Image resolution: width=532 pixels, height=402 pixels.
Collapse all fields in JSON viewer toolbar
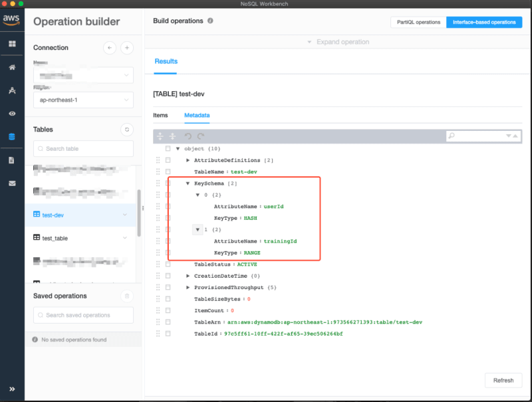click(172, 136)
